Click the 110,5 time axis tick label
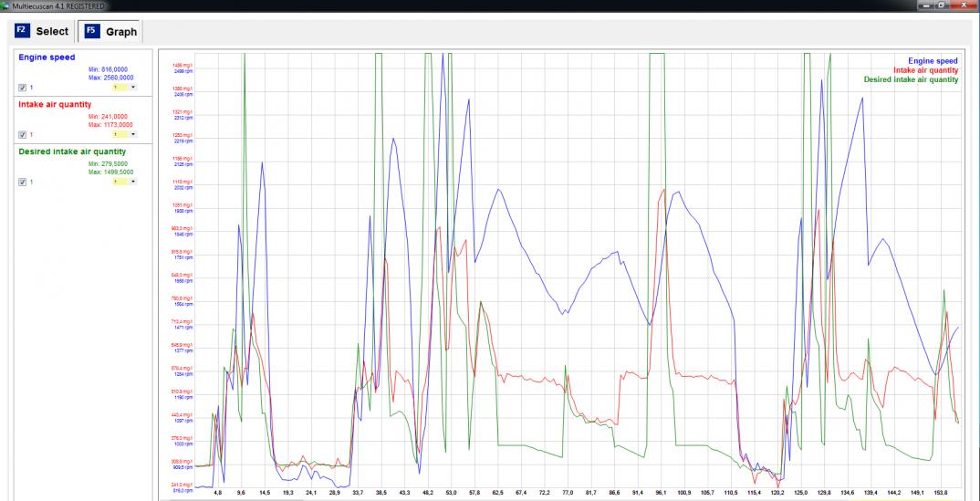The width and height of the screenshot is (980, 501). pyautogui.click(x=731, y=493)
